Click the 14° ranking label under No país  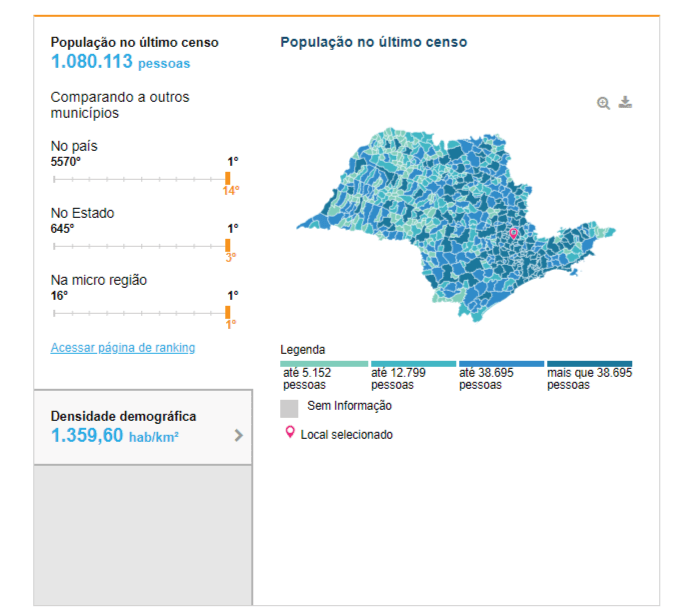(x=231, y=191)
